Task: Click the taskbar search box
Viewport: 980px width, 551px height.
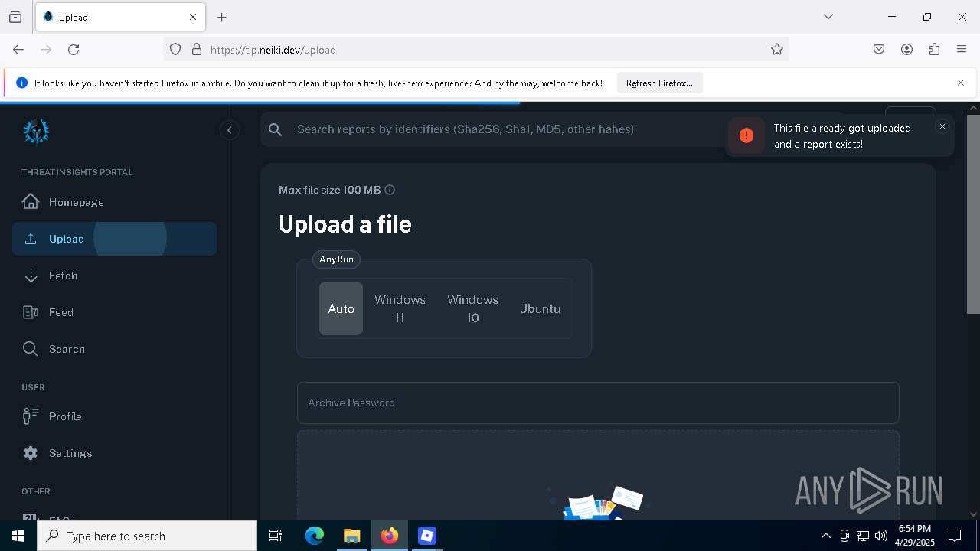Action: [x=147, y=536]
